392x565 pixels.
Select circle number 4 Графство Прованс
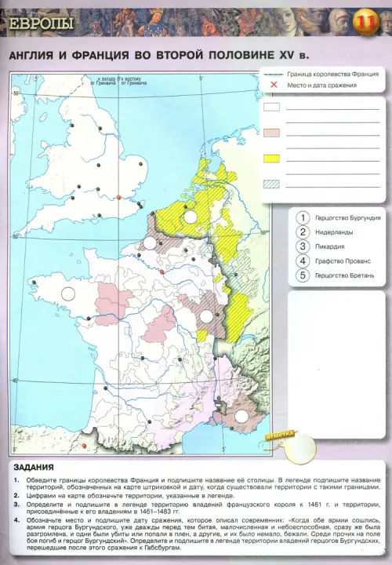[303, 261]
